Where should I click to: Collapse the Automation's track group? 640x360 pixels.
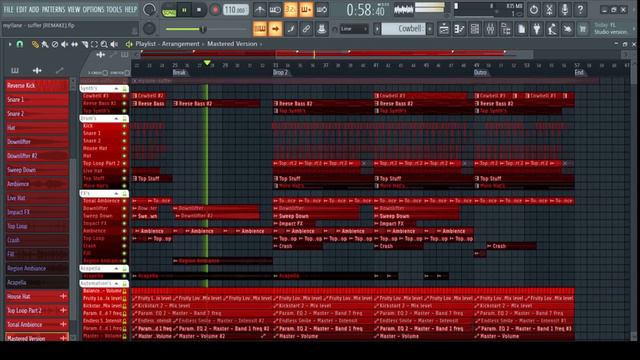116,284
